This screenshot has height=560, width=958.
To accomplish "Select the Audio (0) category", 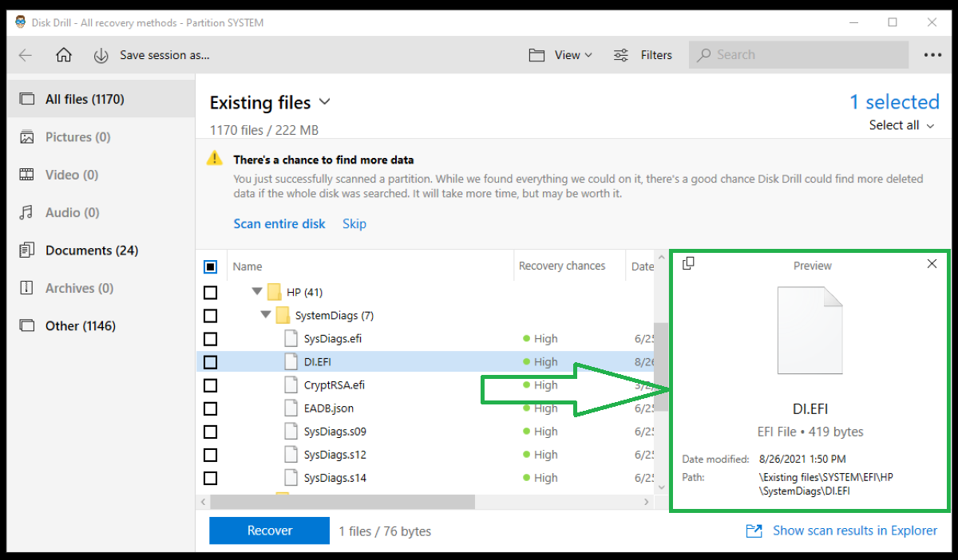I will tap(101, 212).
